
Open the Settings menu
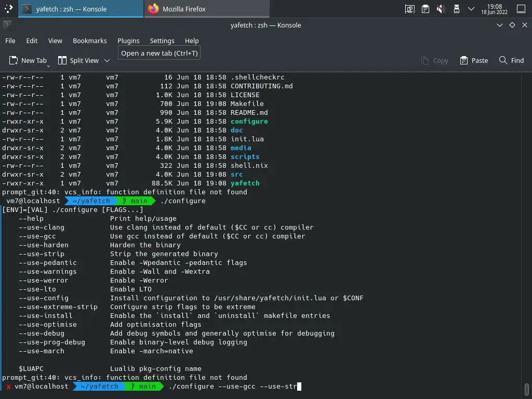pyautogui.click(x=162, y=41)
